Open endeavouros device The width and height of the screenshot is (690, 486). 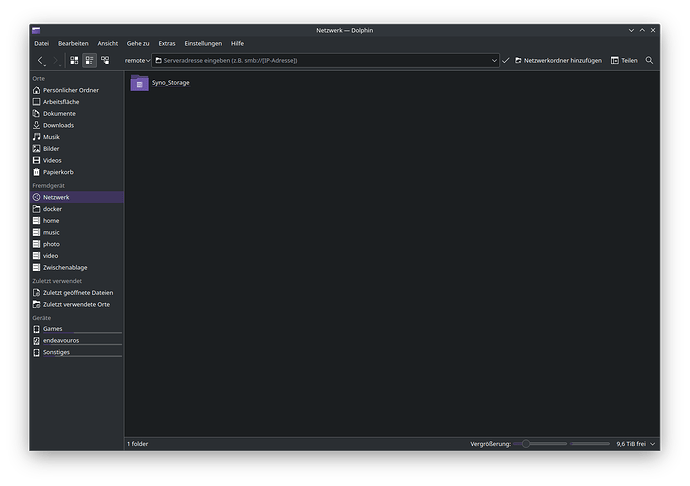77,341
